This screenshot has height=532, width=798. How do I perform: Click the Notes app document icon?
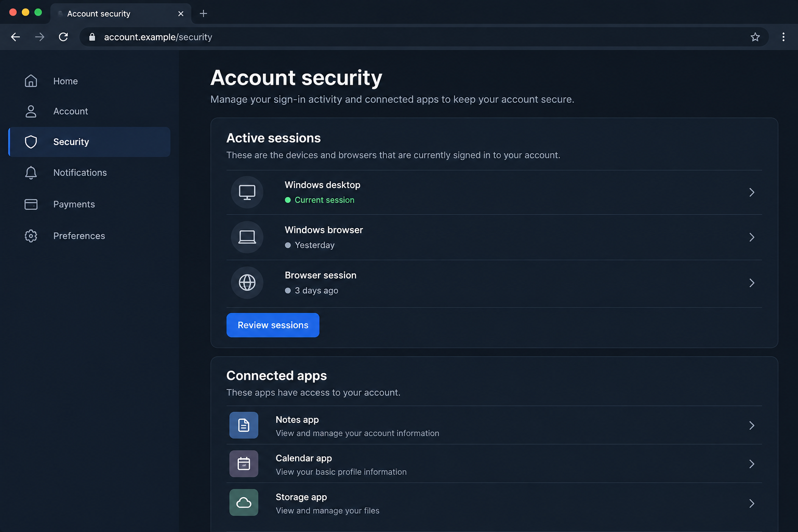[x=244, y=425]
